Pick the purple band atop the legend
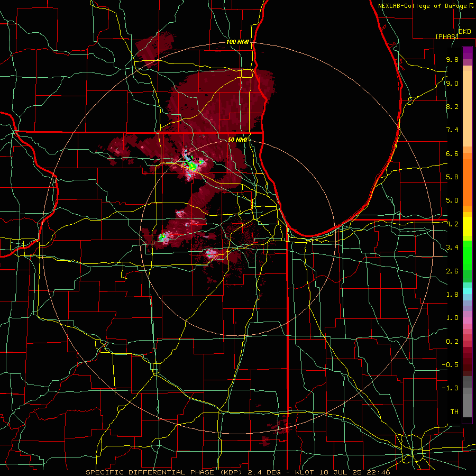 click(x=467, y=53)
